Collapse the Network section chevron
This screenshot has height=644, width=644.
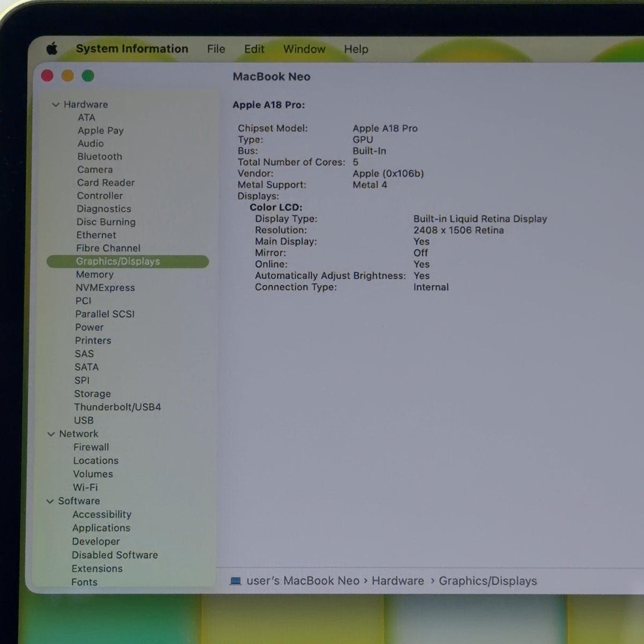(51, 434)
